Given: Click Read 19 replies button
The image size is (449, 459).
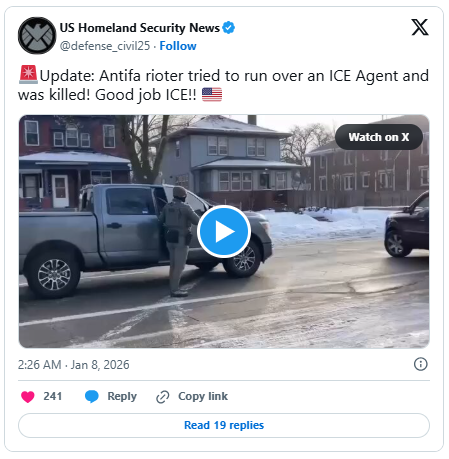Looking at the screenshot, I should click(224, 425).
